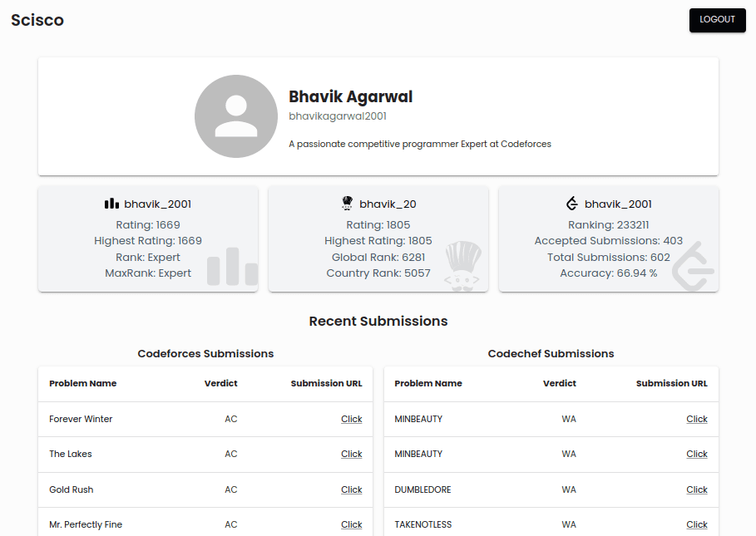756x536 pixels.
Task: Click the grey profile avatar picture
Action: [x=235, y=116]
